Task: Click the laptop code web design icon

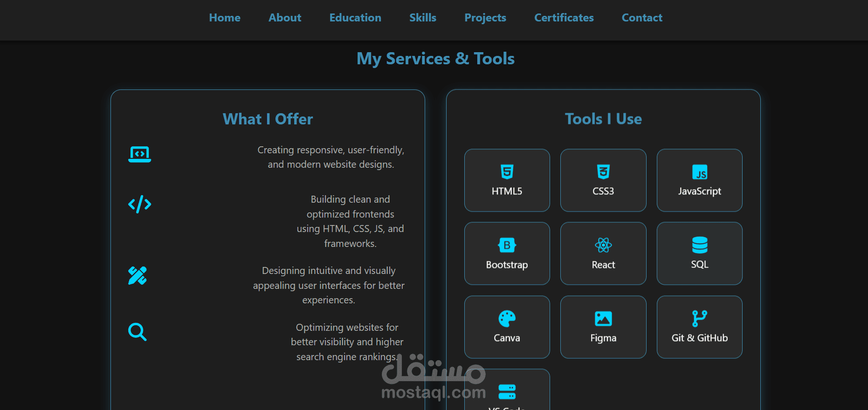Action: point(140,154)
